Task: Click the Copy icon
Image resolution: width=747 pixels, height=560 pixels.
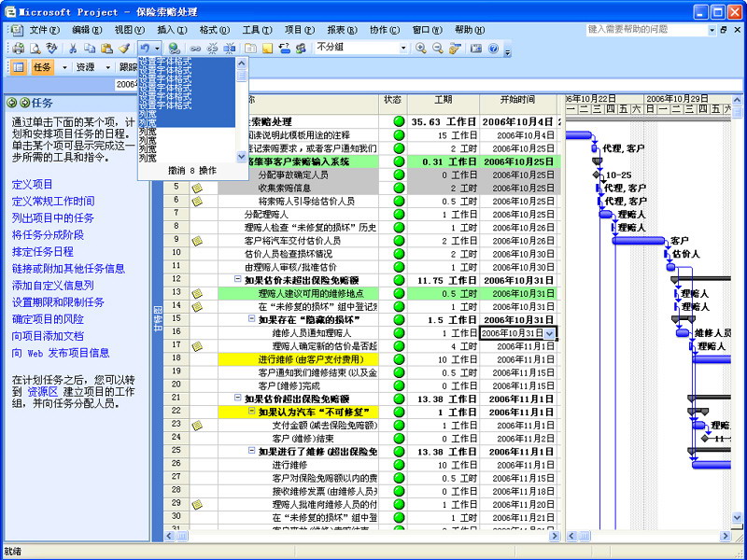Action: pos(90,49)
